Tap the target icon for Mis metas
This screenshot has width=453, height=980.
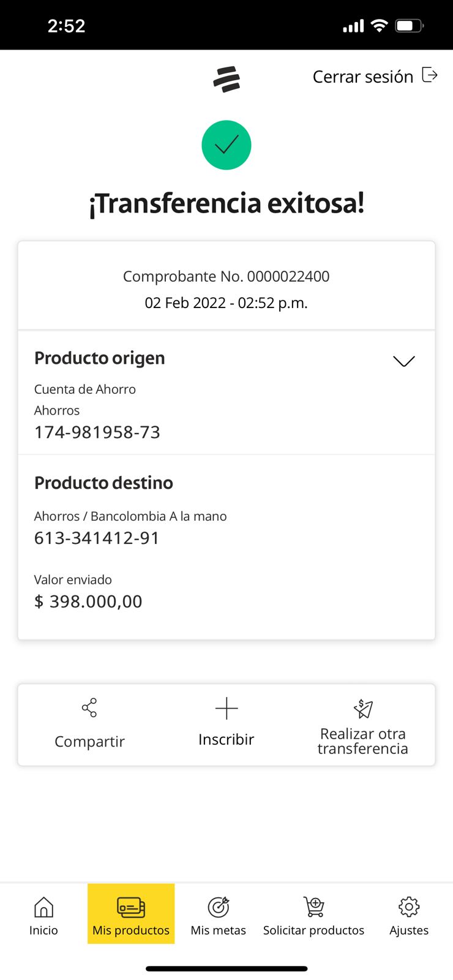[219, 907]
